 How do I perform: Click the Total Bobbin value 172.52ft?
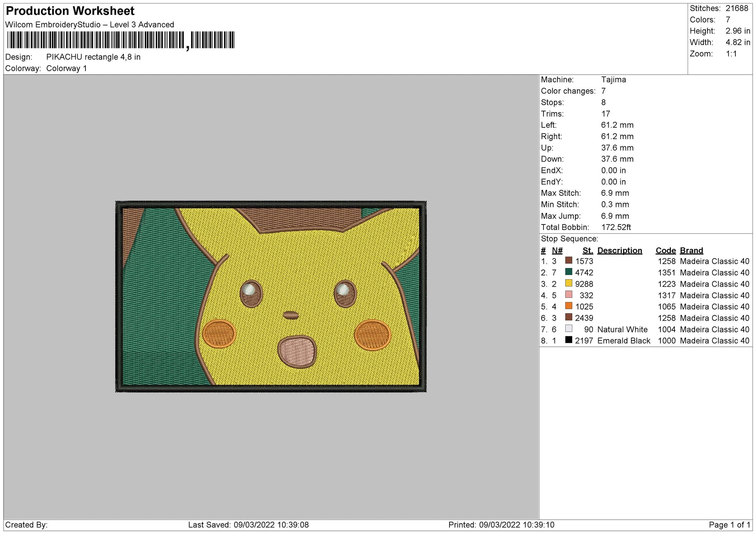tap(617, 228)
